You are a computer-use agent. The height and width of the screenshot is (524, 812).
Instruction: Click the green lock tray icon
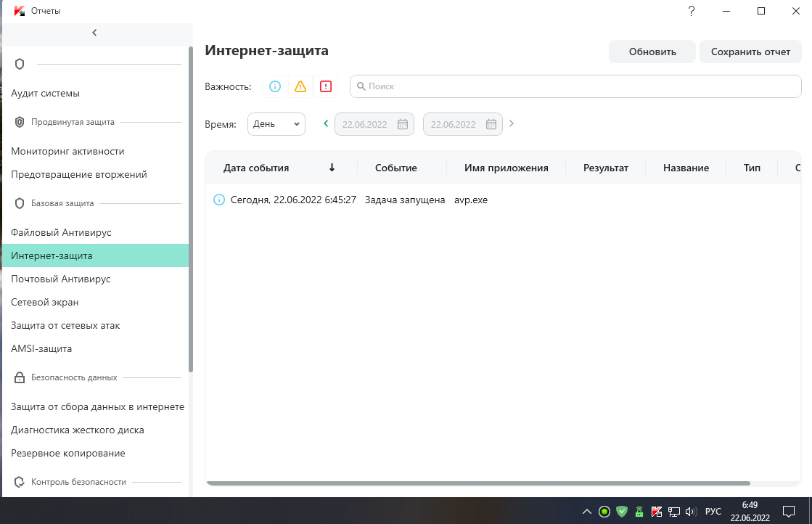(x=639, y=512)
